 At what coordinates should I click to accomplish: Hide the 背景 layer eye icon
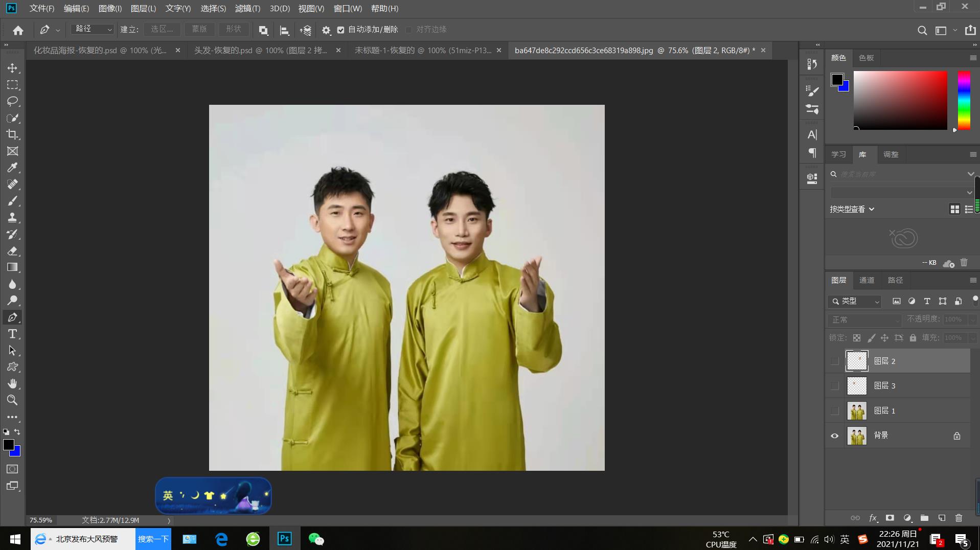click(835, 436)
